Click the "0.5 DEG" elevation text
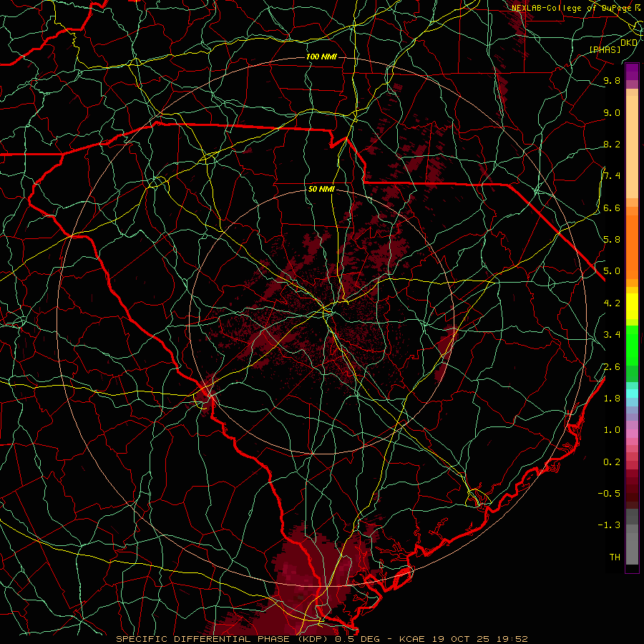The height and width of the screenshot is (644, 644). 357,639
